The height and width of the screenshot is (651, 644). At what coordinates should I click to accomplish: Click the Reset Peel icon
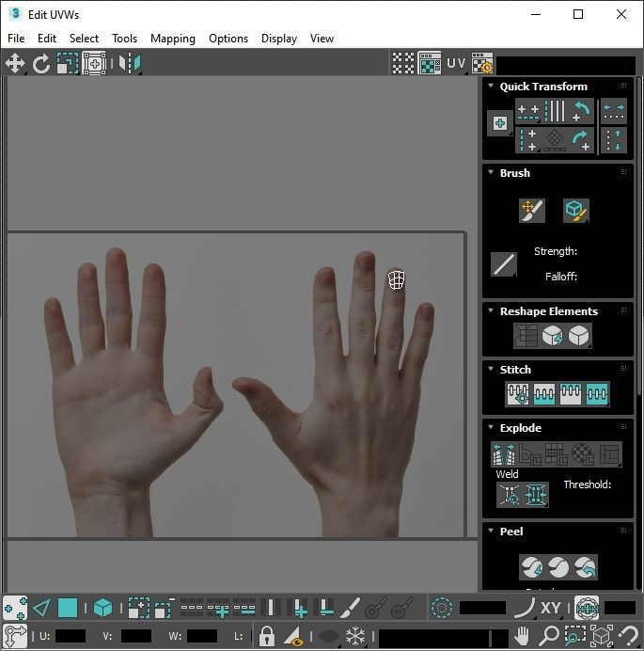(x=585, y=567)
